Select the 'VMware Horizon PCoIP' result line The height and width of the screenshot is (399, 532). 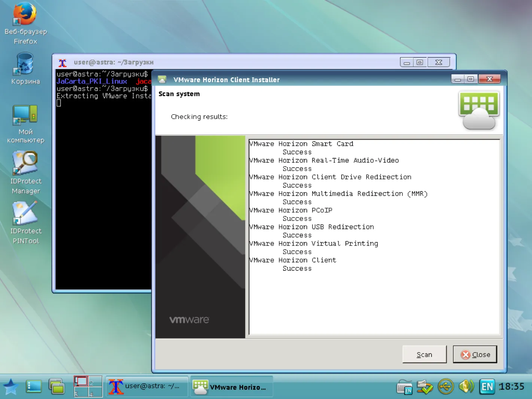coord(291,210)
